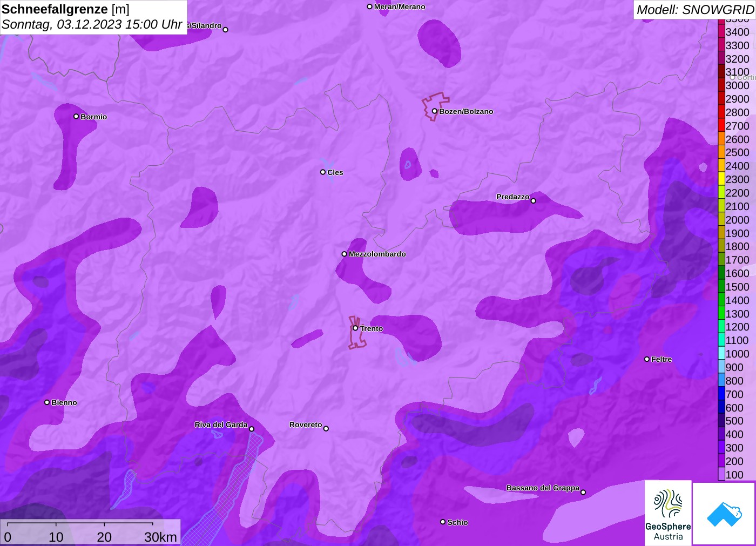Click the Mezzolombardo city marker
756x546 pixels.
(344, 254)
